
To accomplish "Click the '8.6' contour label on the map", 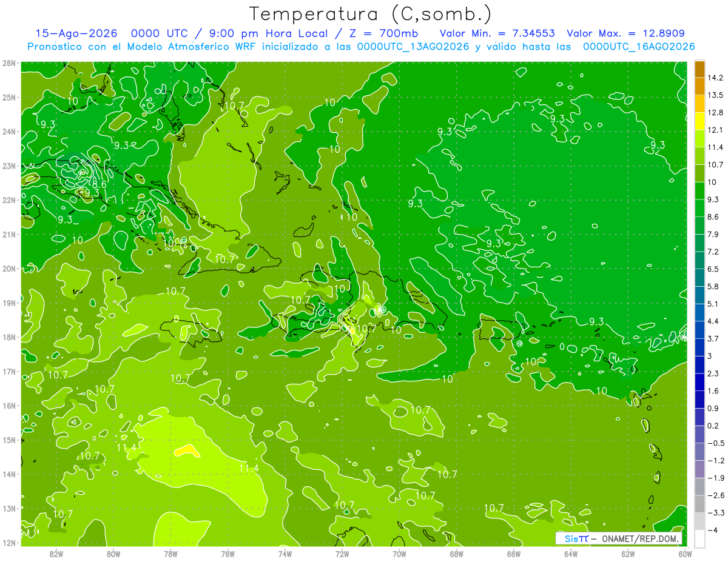I will click(x=99, y=184).
